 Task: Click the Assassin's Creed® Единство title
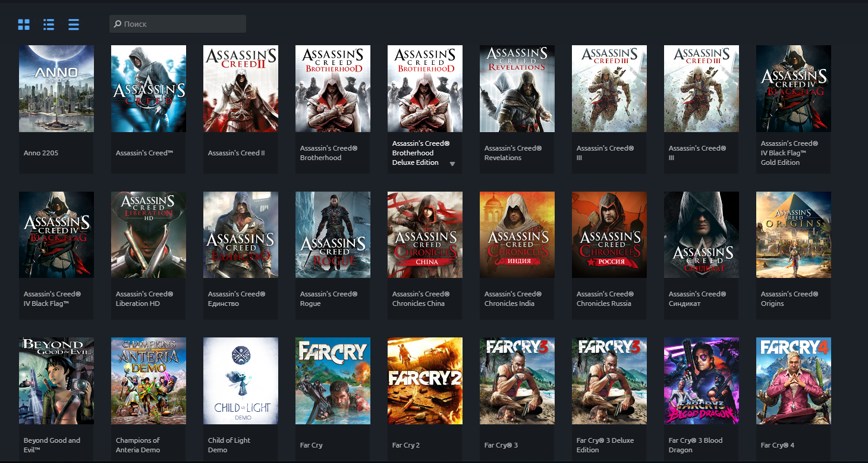(x=237, y=299)
